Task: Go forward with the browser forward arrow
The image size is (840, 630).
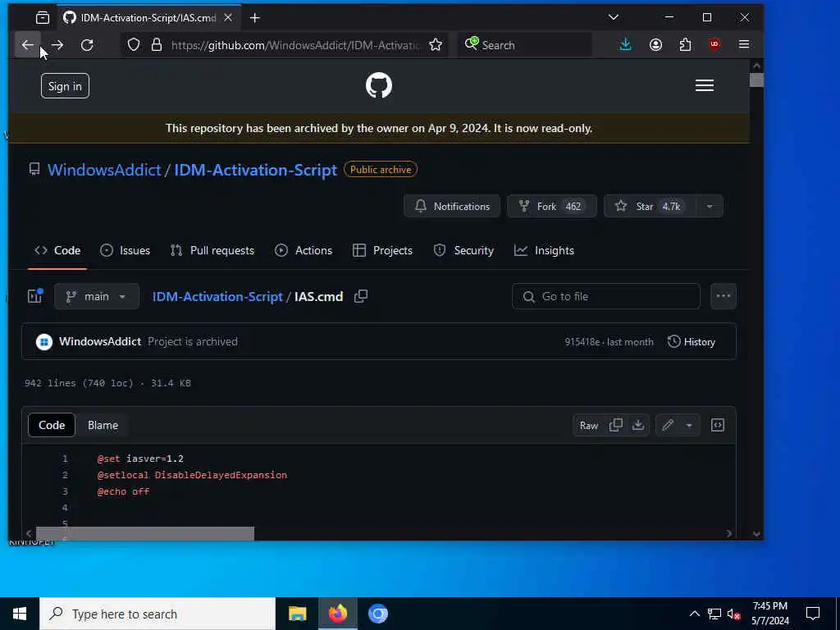Action: coord(57,45)
